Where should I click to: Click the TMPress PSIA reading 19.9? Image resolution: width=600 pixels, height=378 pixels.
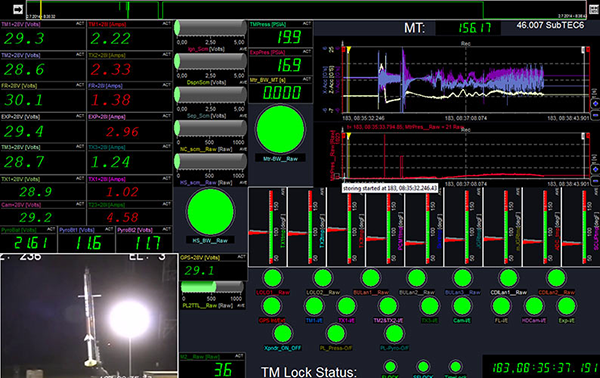(289, 37)
